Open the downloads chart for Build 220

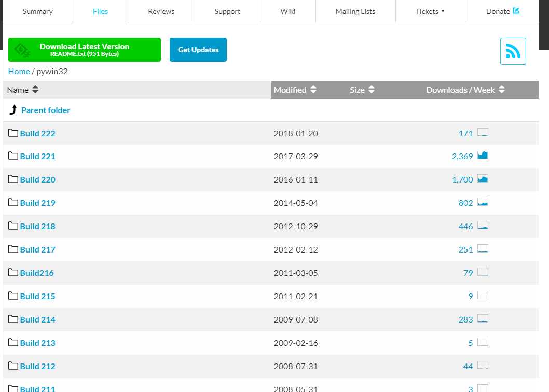[483, 178]
